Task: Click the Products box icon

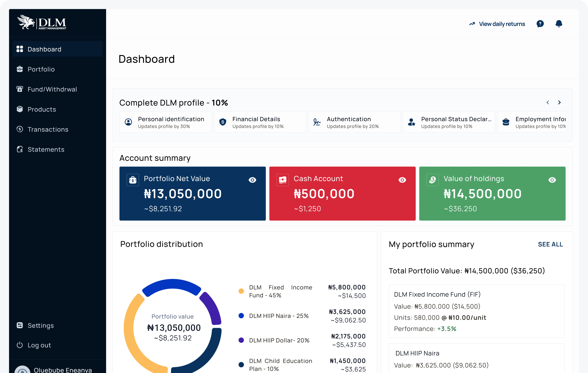Action: (x=20, y=109)
